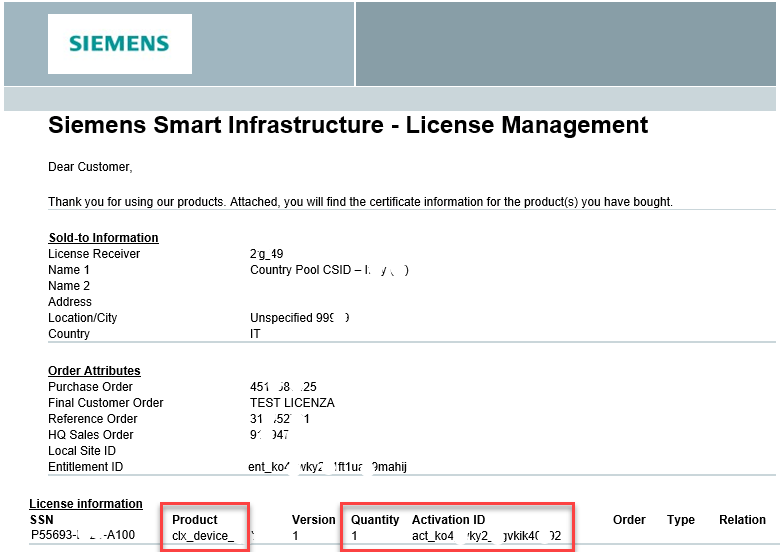Select the HQ Sales Order number value
Screen dimensions: 780x552
(x=269, y=435)
